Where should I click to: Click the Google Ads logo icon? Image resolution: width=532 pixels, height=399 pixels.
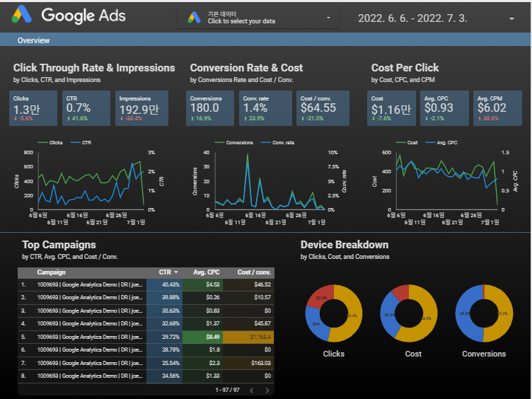coord(22,15)
